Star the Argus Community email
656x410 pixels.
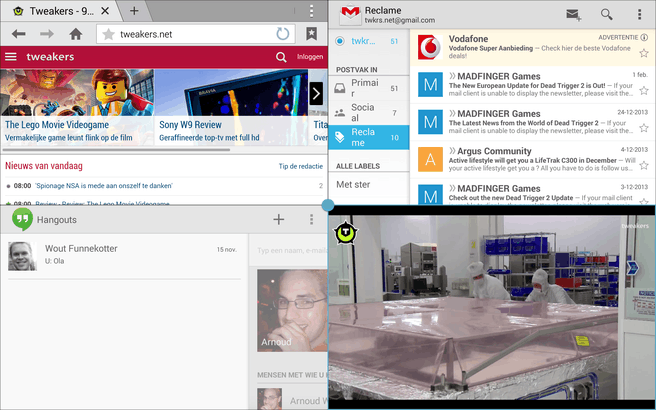point(644,165)
